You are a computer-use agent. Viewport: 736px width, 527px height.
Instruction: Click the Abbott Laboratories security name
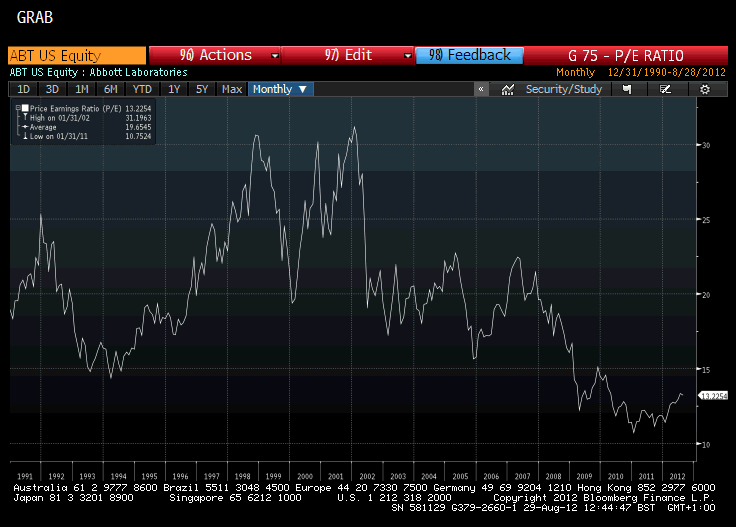coord(138,72)
